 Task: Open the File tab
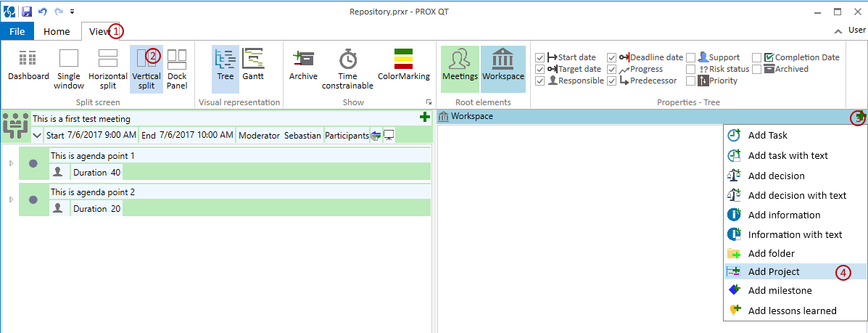17,31
